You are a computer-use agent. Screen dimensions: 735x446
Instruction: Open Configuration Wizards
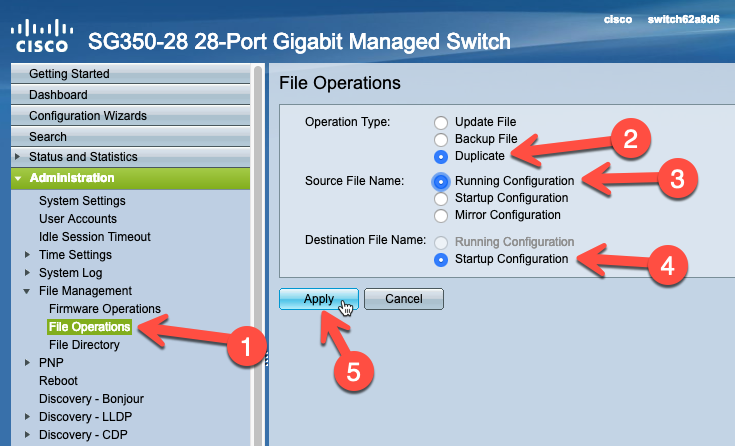(x=130, y=116)
